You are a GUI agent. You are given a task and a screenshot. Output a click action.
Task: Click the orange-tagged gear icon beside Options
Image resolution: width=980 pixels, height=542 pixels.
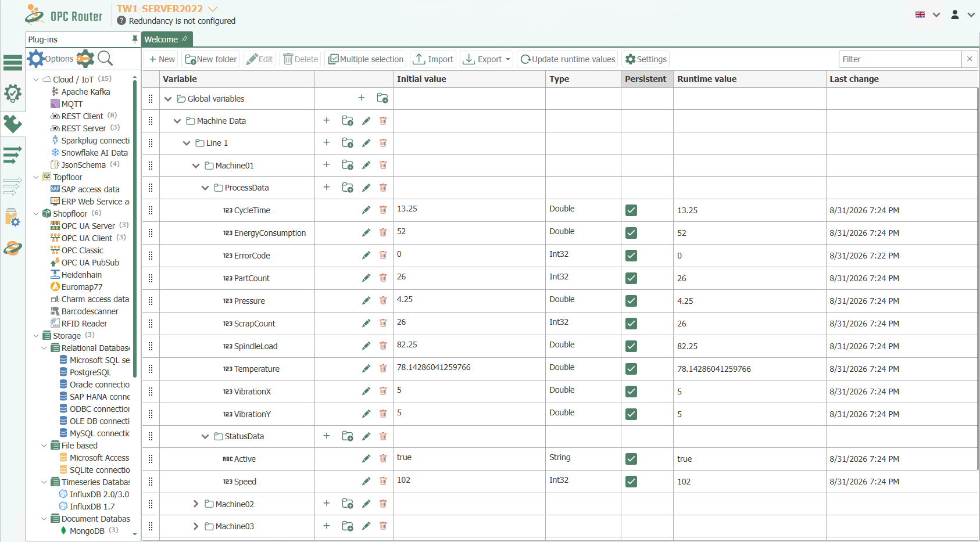85,59
